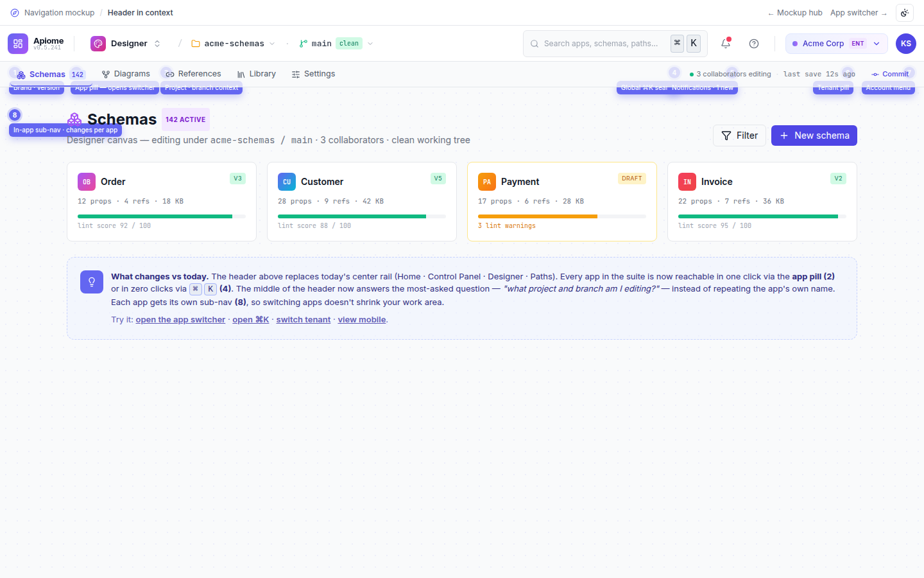Click the pink Designer app icon
The height and width of the screenshot is (578, 924).
click(x=98, y=44)
